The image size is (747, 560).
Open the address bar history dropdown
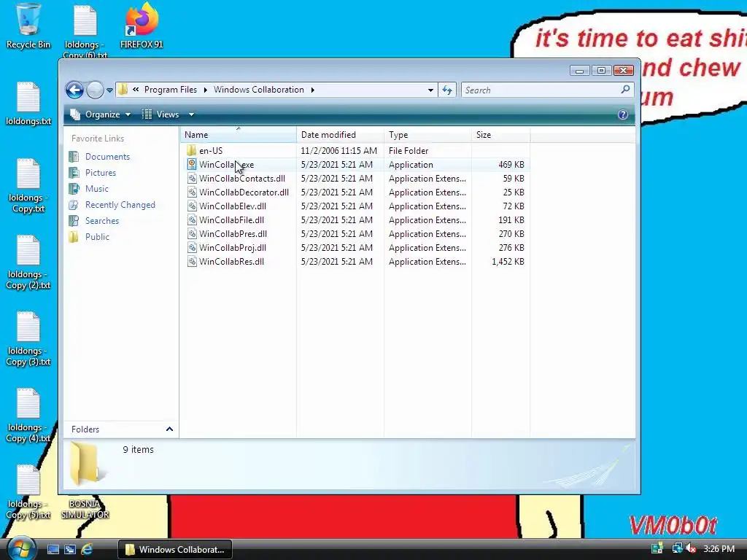430,90
